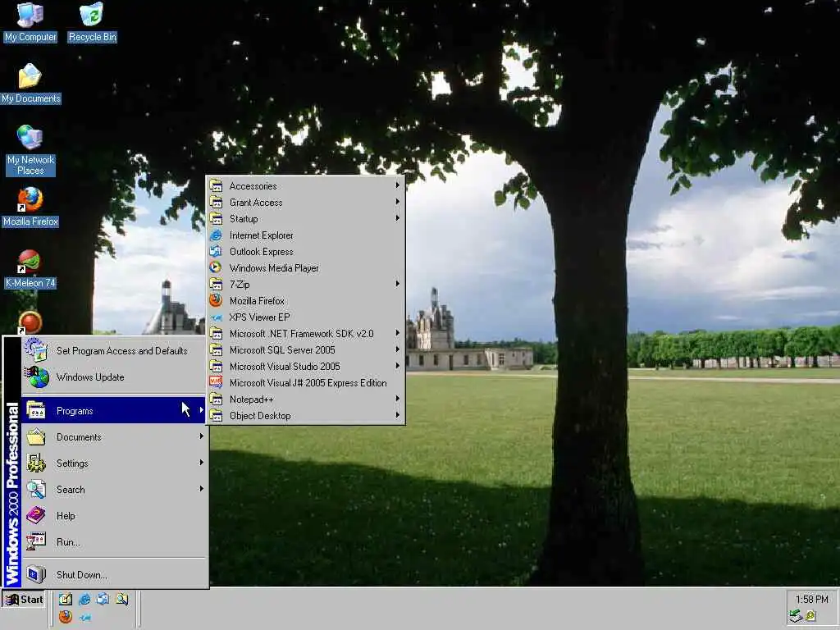
Task: Expand Microsoft .NET Framework SDK v2.0 submenu arrow
Action: pyautogui.click(x=398, y=333)
